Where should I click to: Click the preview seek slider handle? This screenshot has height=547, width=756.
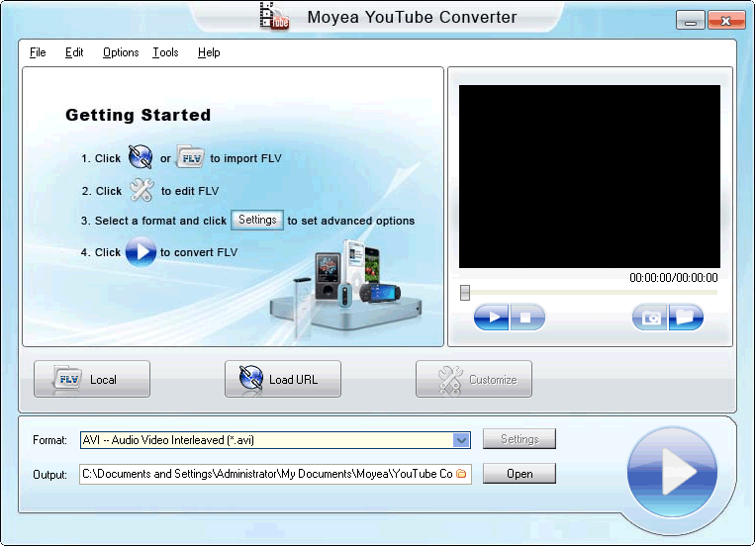point(465,292)
